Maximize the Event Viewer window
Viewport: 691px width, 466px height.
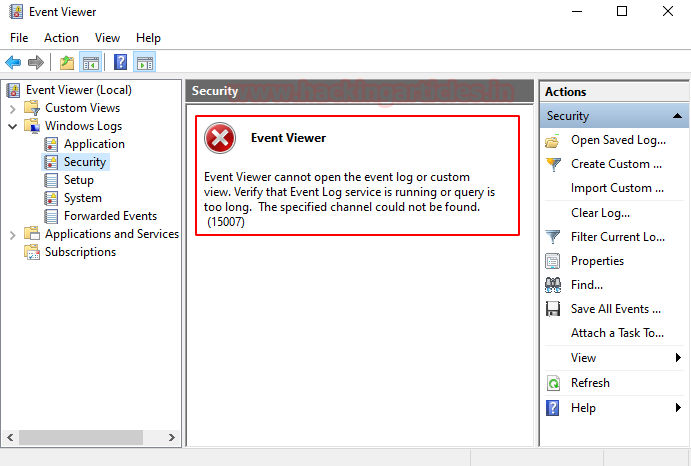pyautogui.click(x=622, y=11)
